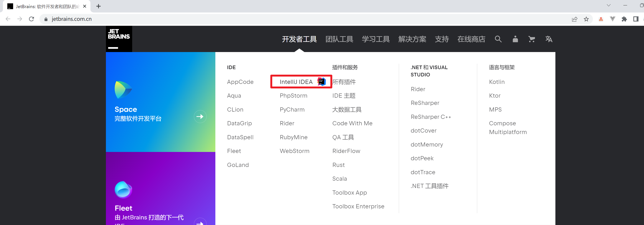Viewport: 644px width, 225px height.
Task: Open the PyCharm link
Action: pyautogui.click(x=292, y=109)
